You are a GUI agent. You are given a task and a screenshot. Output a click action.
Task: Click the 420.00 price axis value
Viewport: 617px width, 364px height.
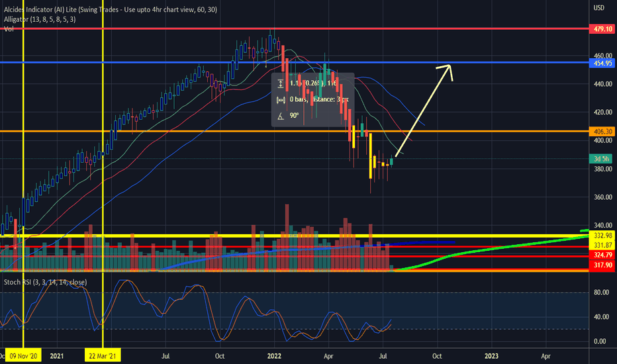click(603, 112)
